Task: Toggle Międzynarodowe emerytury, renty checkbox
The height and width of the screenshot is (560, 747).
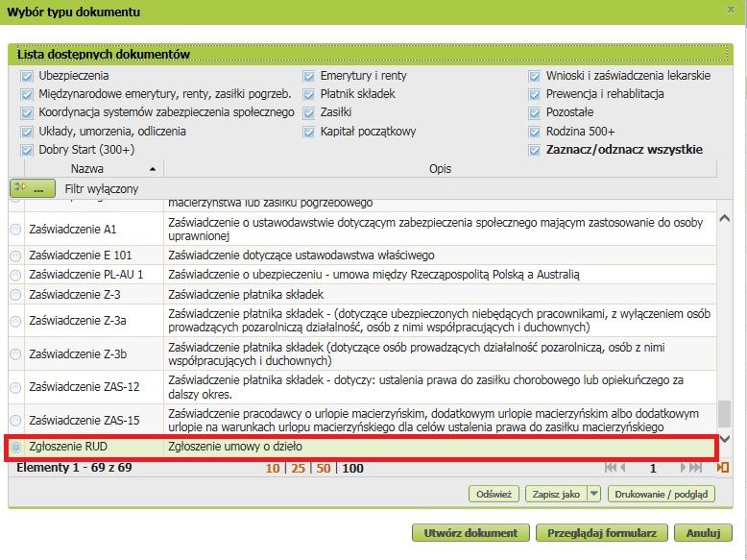Action: (x=27, y=94)
